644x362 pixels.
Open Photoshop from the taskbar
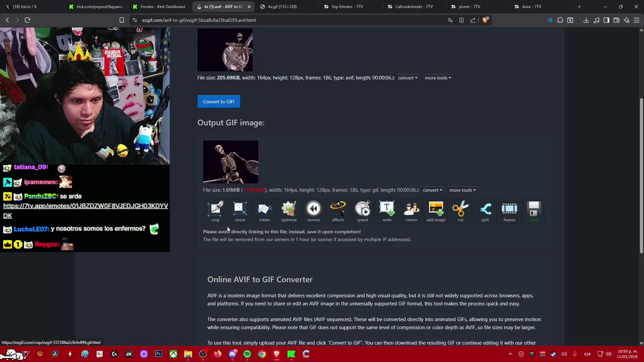(x=158, y=354)
